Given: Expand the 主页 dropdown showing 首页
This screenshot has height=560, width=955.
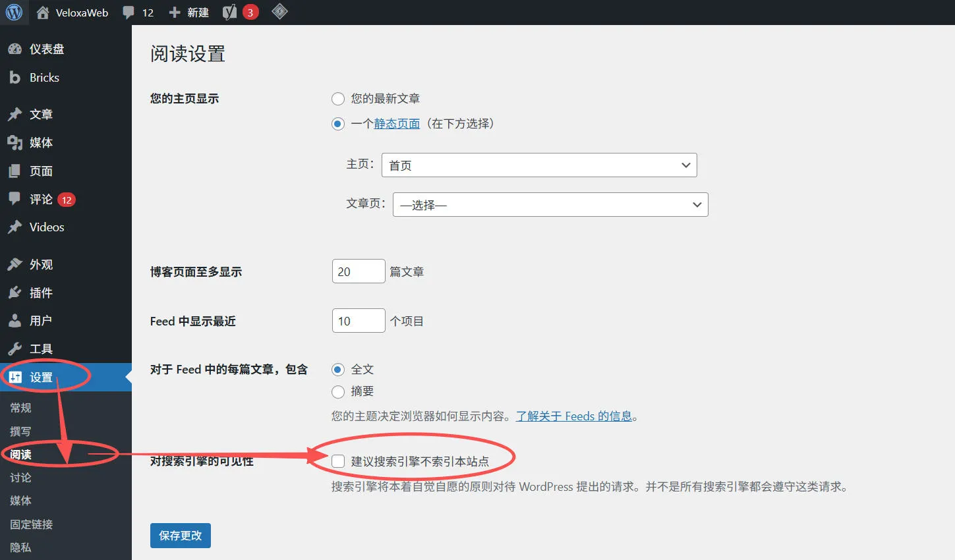Looking at the screenshot, I should point(538,165).
